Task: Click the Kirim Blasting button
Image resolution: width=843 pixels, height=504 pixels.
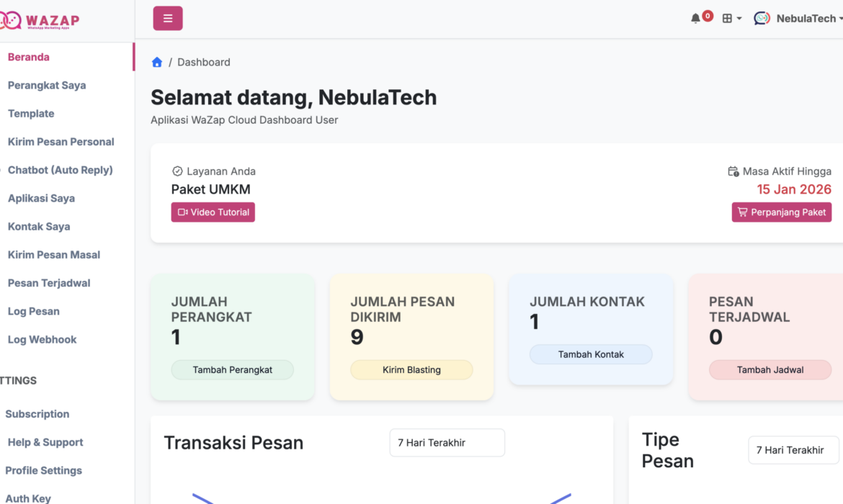Action: (x=411, y=369)
